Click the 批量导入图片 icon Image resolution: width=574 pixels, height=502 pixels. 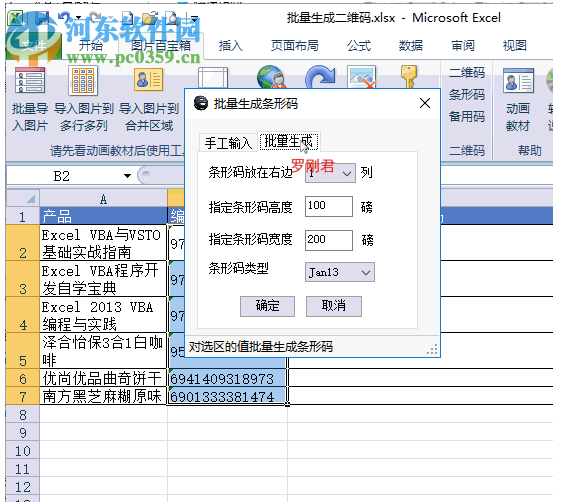point(30,80)
